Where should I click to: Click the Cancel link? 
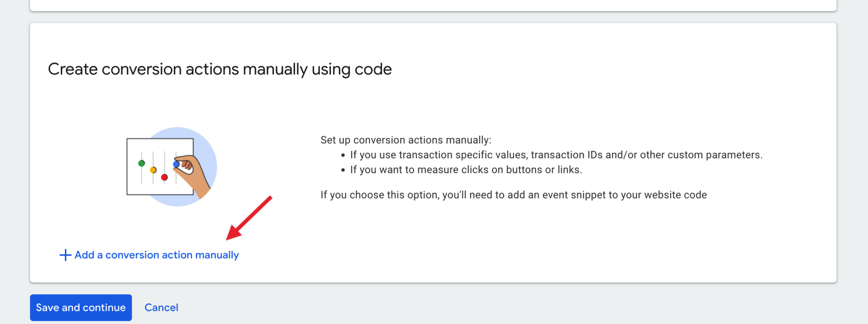click(161, 307)
